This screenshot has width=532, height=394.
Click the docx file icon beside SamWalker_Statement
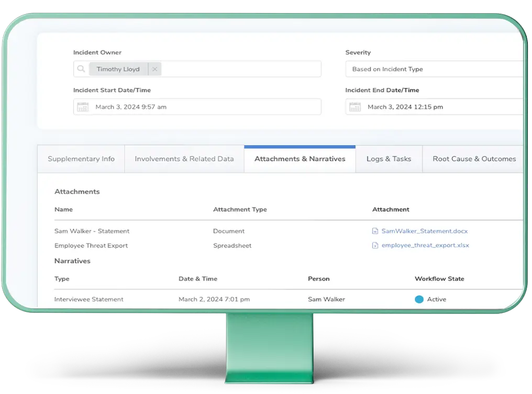375,231
